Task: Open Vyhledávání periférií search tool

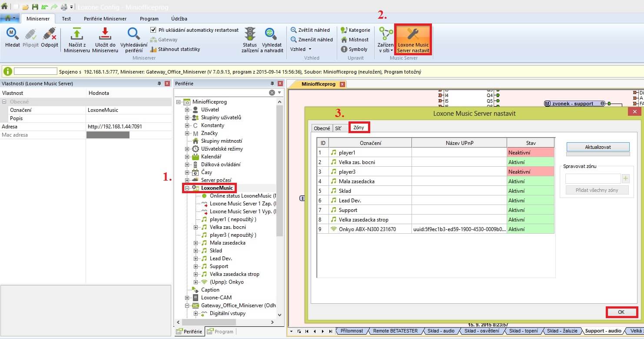Action: pos(133,34)
